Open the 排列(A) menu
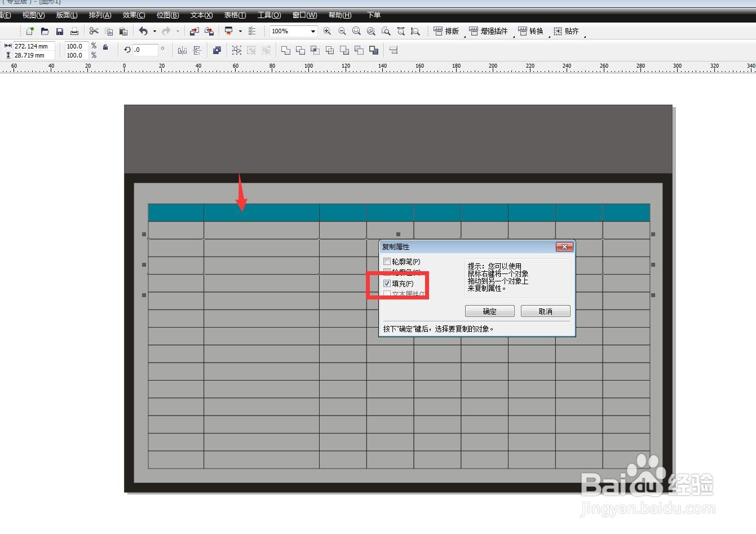 click(x=100, y=15)
